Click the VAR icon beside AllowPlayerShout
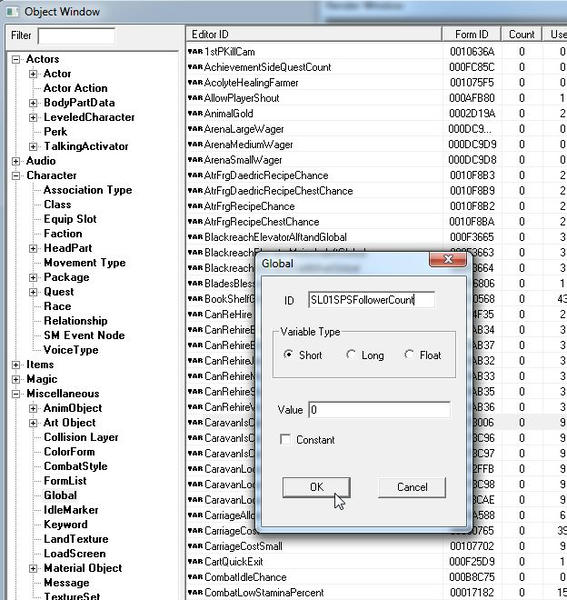 tap(195, 98)
